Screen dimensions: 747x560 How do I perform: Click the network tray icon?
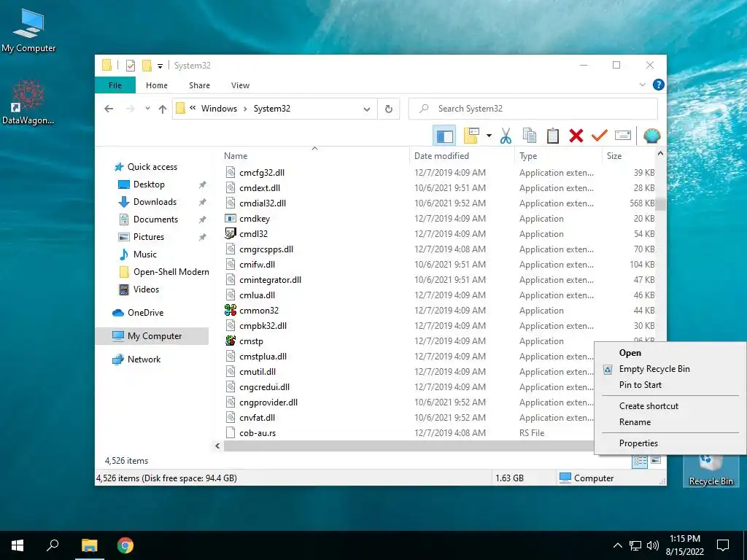pos(635,545)
